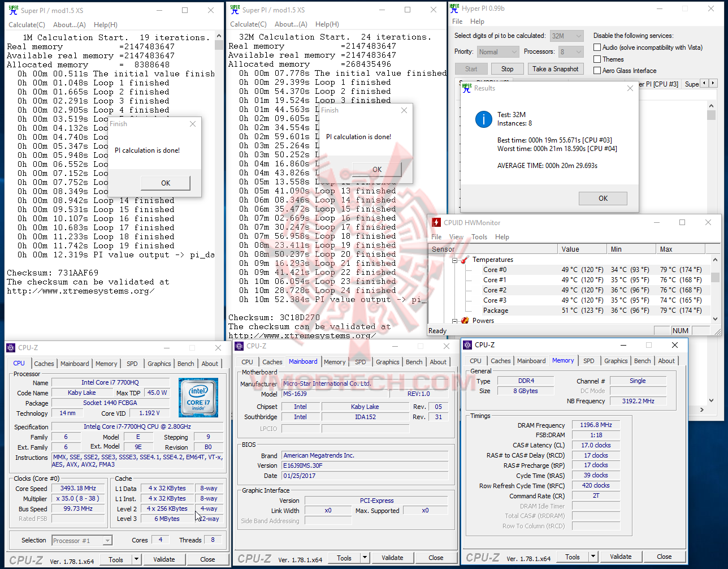Close the Finish dialog in the 32M Super PI window

404,110
